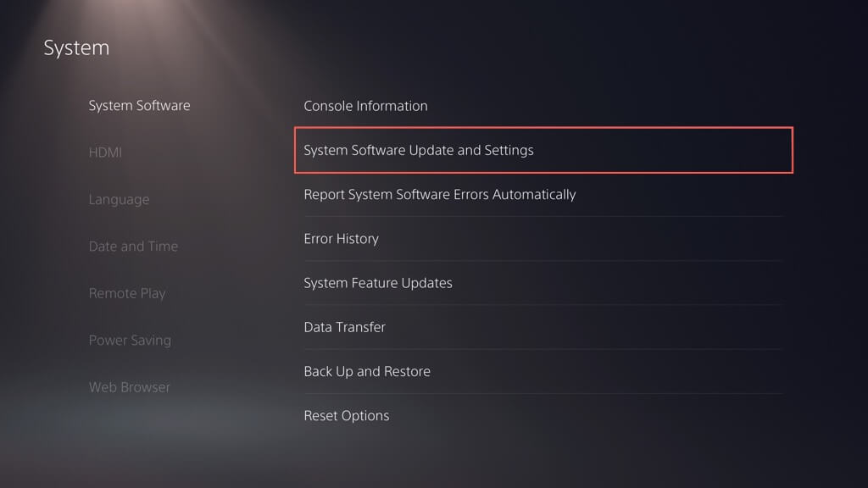Select the red-outlined highlighted row

pyautogui.click(x=542, y=150)
